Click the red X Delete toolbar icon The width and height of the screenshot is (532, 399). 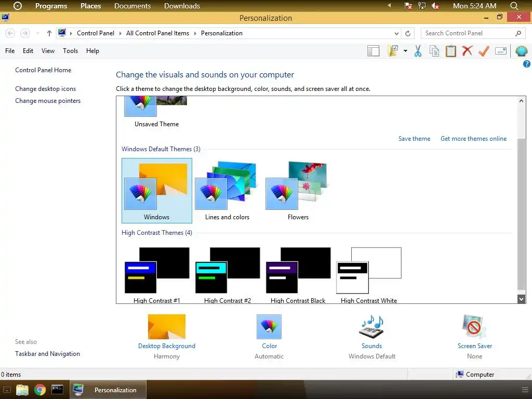pos(467,51)
